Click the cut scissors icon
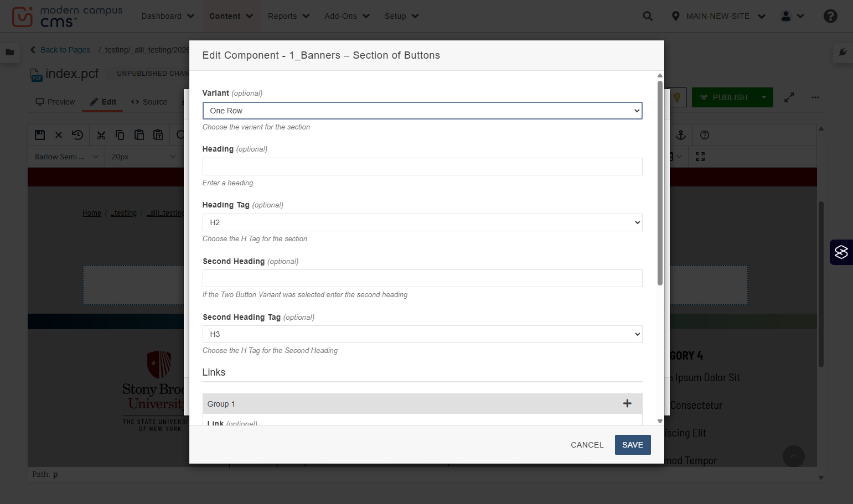 pyautogui.click(x=101, y=135)
